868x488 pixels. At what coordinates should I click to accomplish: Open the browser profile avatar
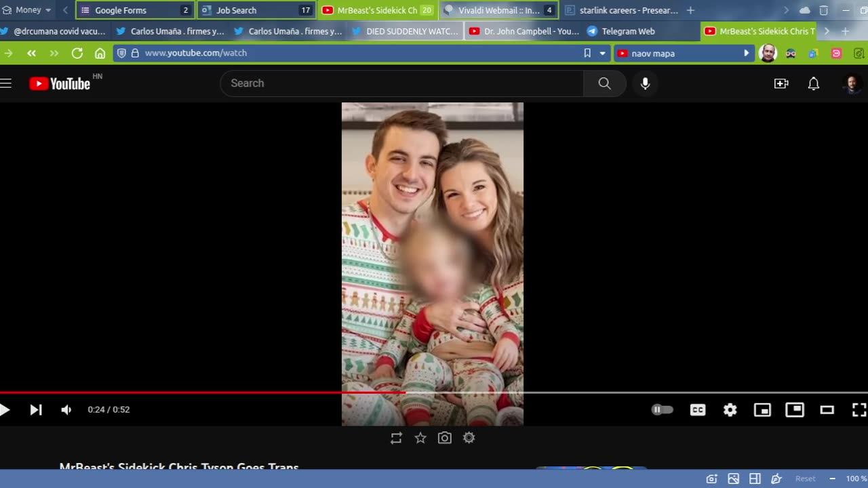point(768,53)
